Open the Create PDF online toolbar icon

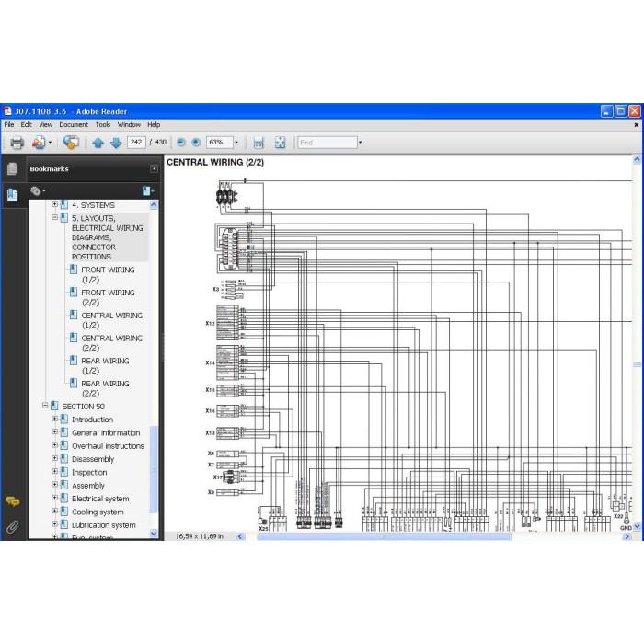point(39,143)
